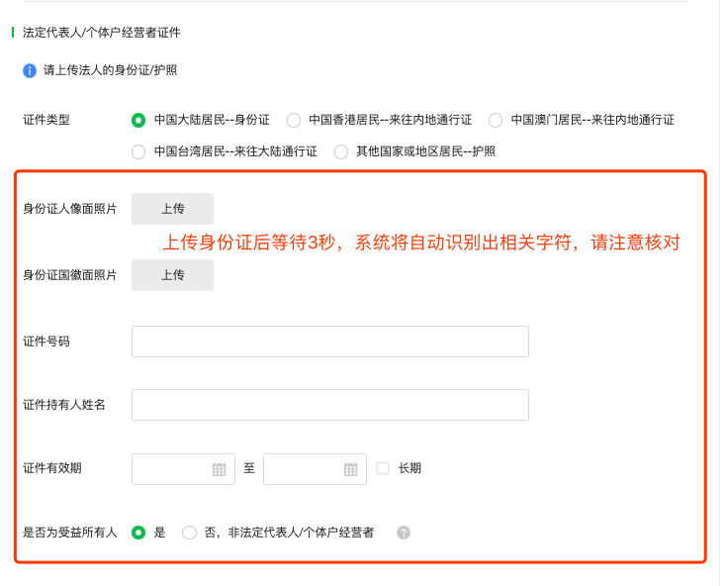Open the 证件有效期 start date field

coord(183,469)
